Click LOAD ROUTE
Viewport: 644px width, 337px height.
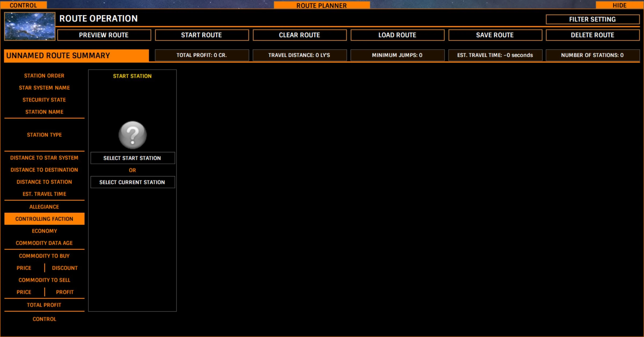[x=397, y=35]
